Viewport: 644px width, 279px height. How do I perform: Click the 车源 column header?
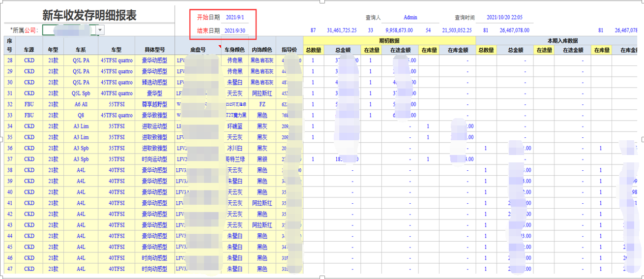(x=29, y=50)
